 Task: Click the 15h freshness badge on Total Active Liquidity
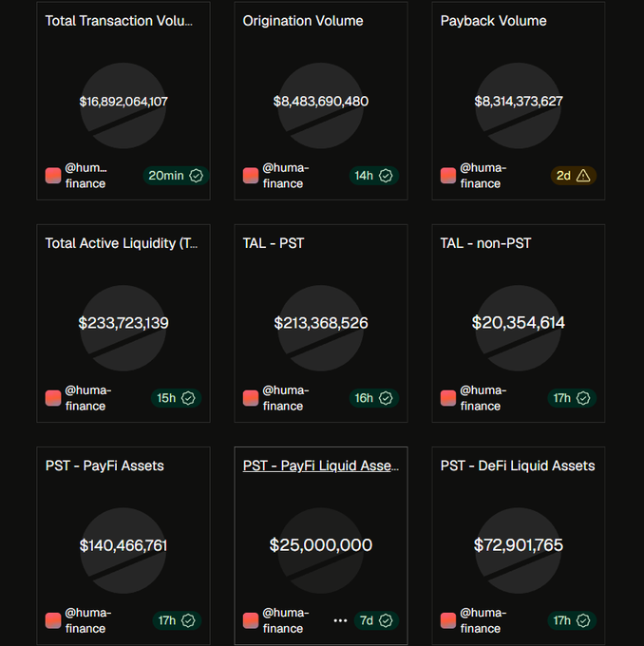coord(176,398)
